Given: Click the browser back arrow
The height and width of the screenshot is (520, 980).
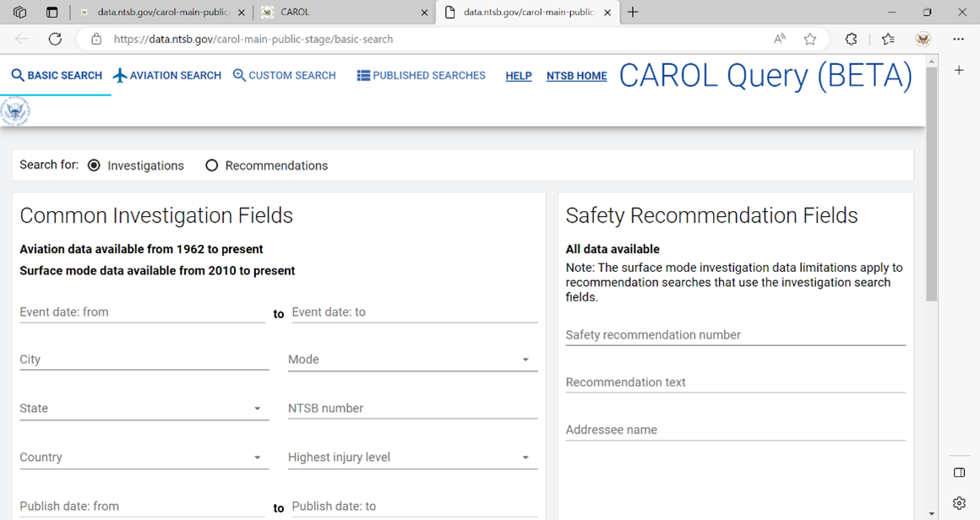Looking at the screenshot, I should point(21,40).
